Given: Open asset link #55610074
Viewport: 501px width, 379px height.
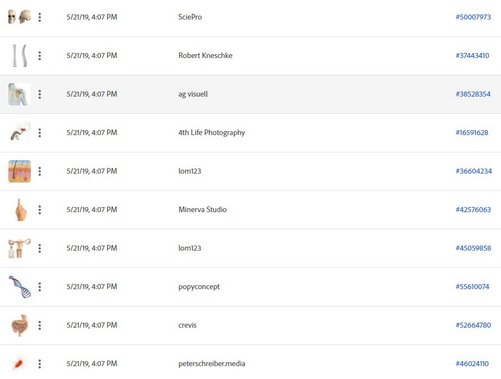Looking at the screenshot, I should [x=472, y=287].
